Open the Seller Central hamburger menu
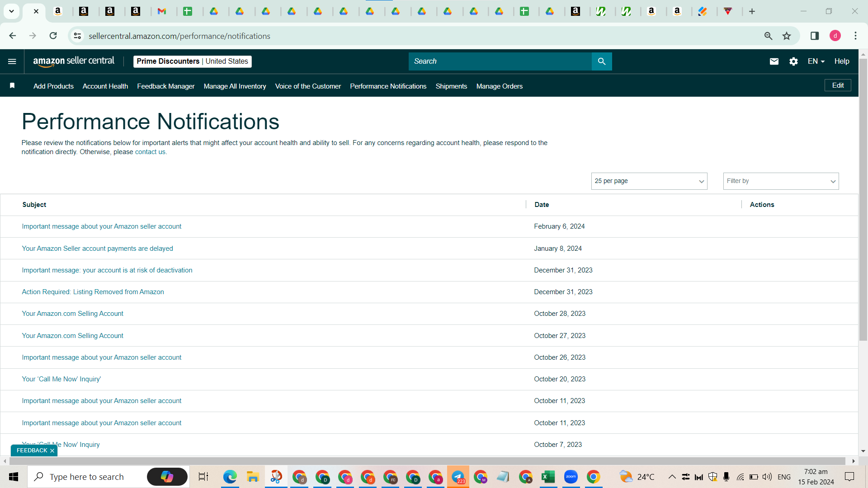This screenshot has height=488, width=868. 12,61
